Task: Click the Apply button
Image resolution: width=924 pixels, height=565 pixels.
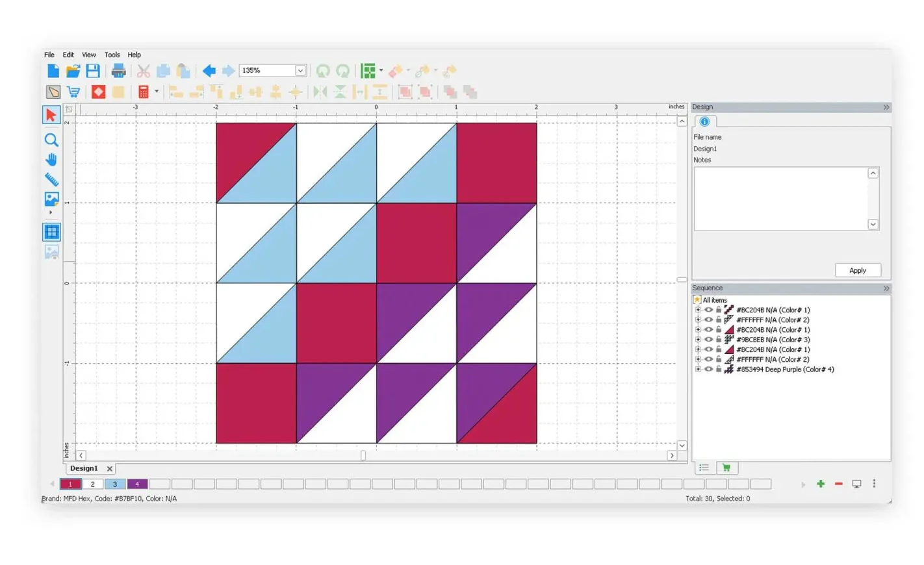Action: 858,270
